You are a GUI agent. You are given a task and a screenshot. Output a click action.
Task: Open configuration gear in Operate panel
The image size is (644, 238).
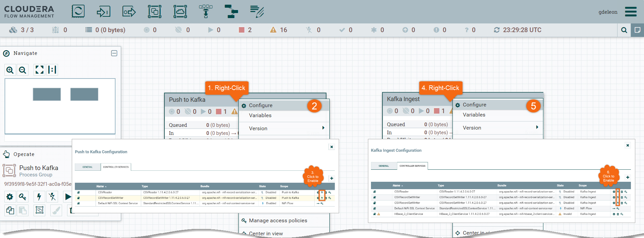[10, 196]
